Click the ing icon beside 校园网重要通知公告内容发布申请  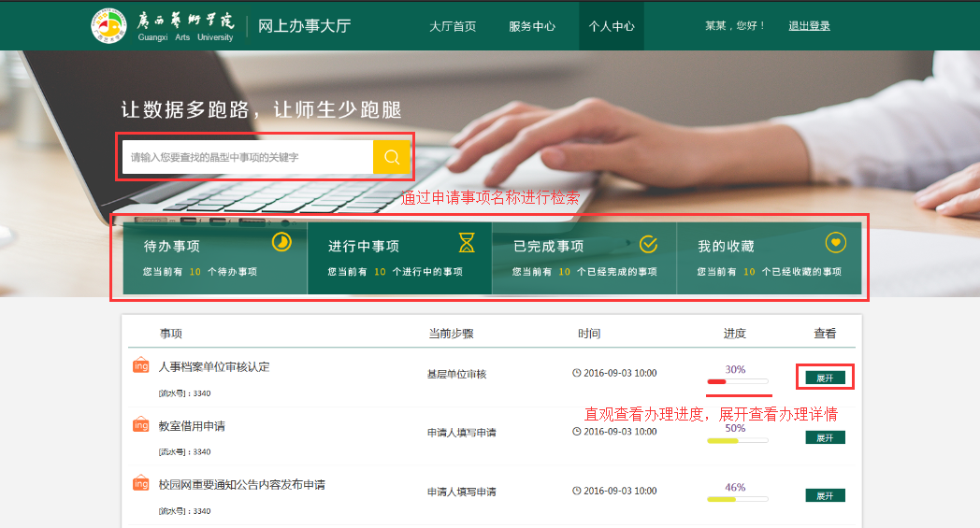[141, 484]
